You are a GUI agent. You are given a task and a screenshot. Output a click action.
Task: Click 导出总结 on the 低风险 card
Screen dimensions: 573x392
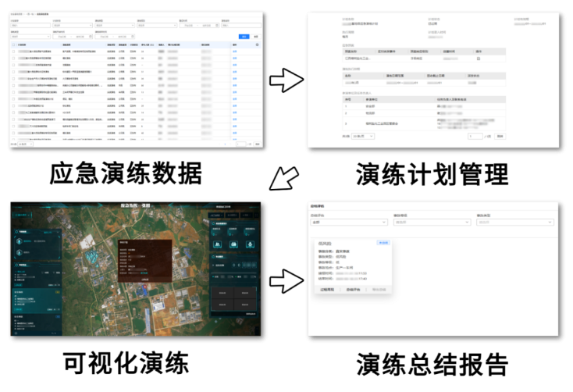pyautogui.click(x=379, y=290)
